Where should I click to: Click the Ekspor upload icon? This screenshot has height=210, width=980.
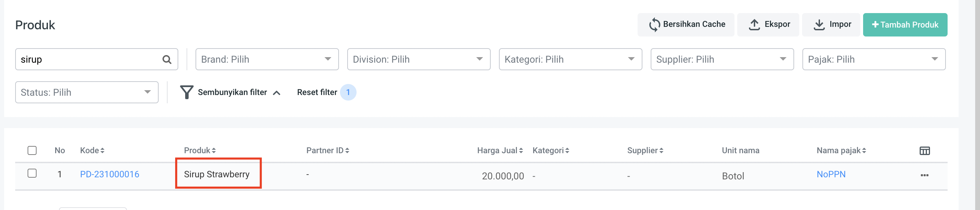(754, 25)
